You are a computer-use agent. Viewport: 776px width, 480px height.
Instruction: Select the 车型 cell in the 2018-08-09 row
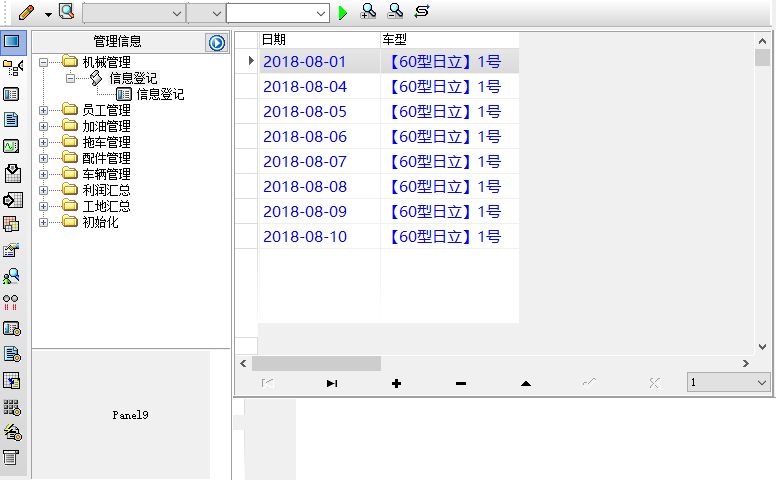click(x=450, y=211)
